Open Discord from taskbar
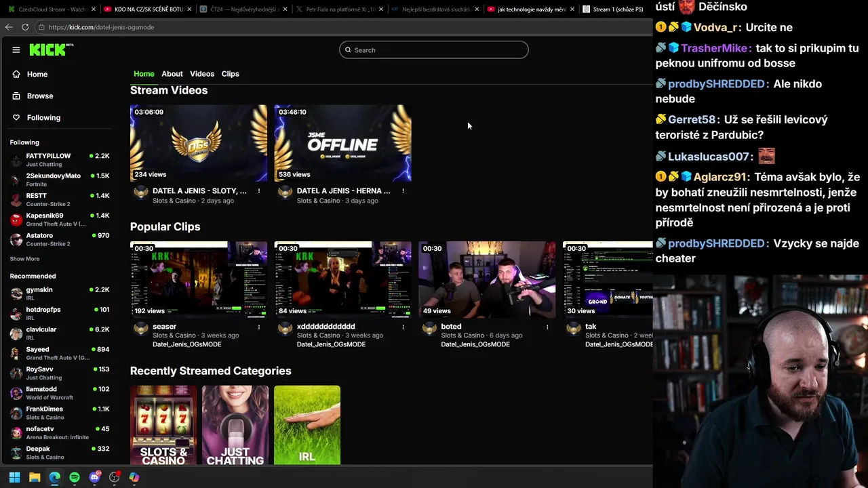868x488 pixels. click(x=94, y=477)
